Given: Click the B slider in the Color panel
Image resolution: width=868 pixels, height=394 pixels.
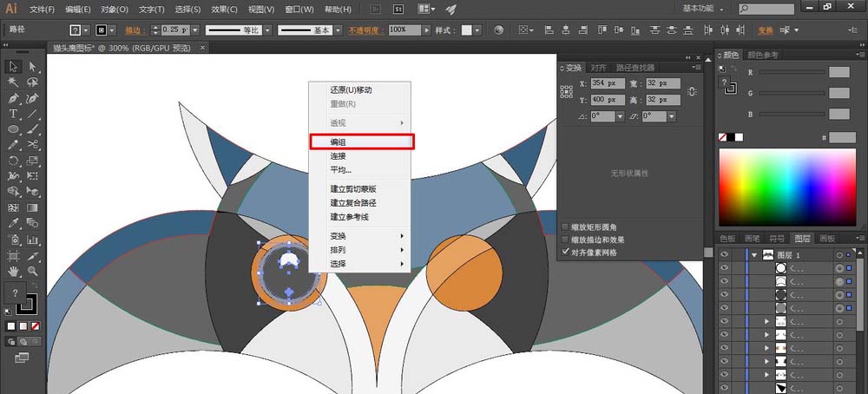Looking at the screenshot, I should point(792,114).
